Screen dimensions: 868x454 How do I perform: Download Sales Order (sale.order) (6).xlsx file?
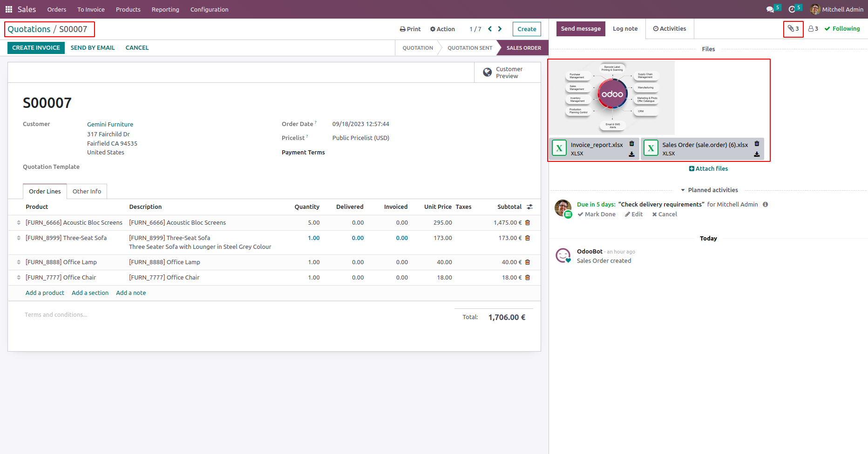pos(757,154)
